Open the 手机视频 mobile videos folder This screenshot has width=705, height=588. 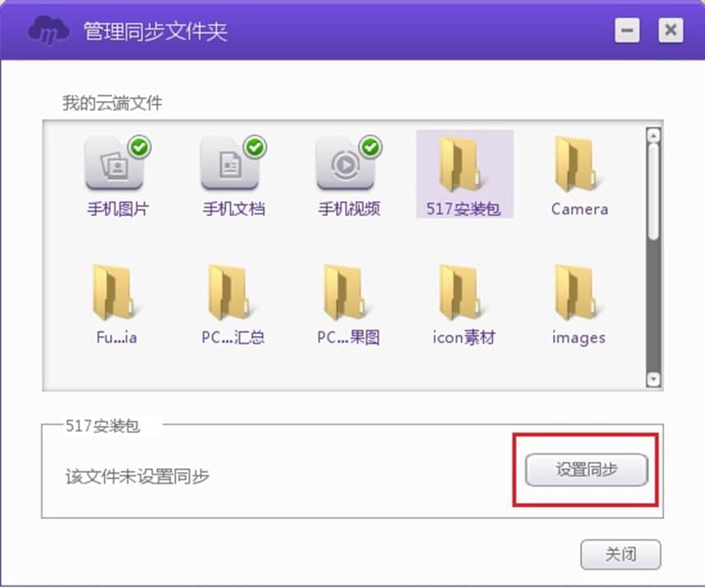[348, 170]
